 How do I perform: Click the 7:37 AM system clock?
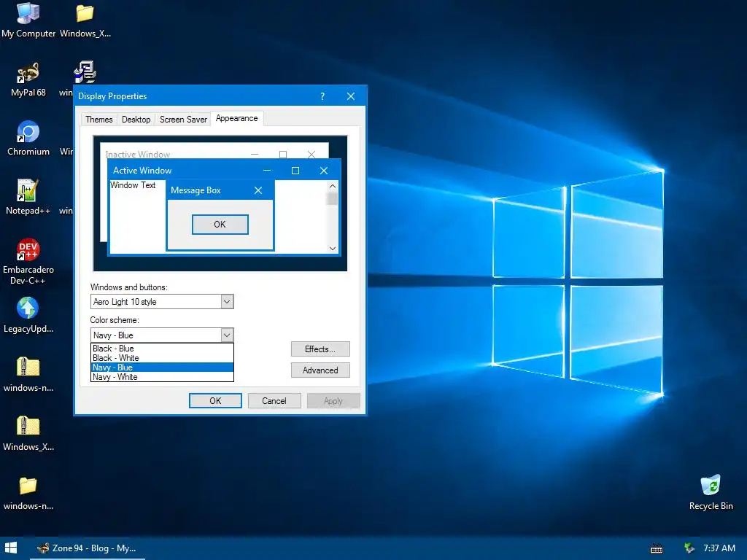pyautogui.click(x=719, y=548)
